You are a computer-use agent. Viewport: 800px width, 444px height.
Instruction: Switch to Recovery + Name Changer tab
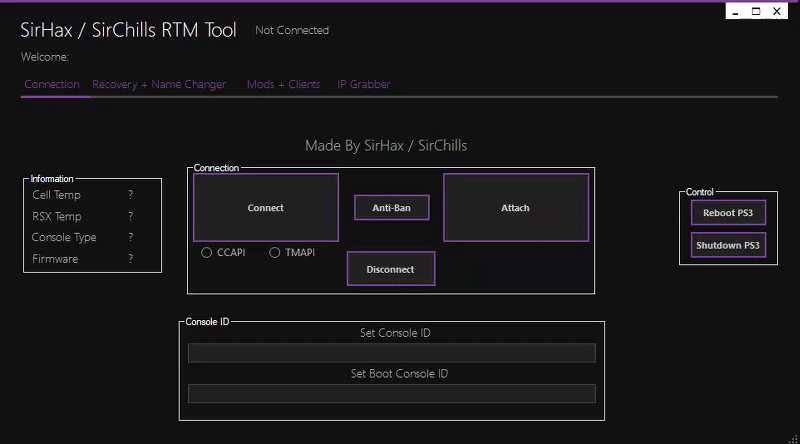tap(159, 84)
